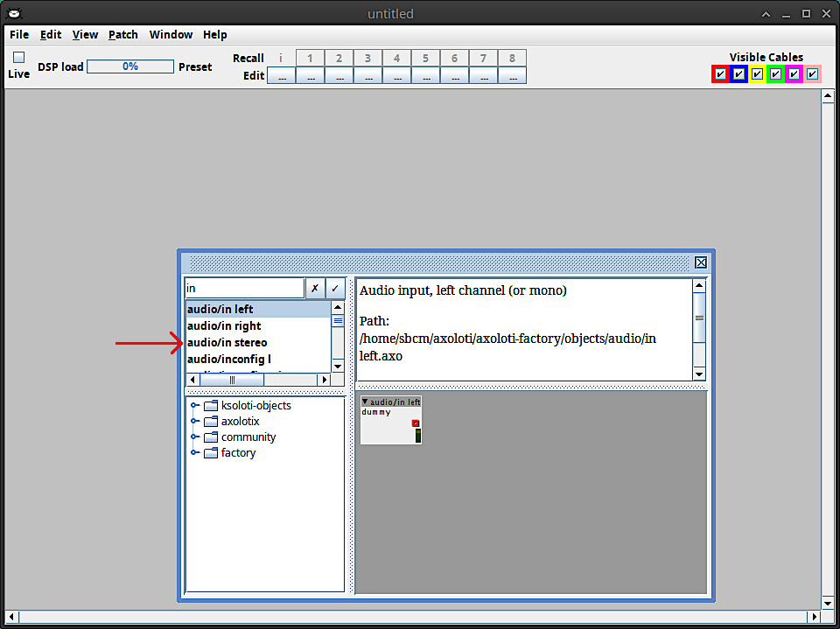
Task: Minimize the untitled window
Action: 786,14
